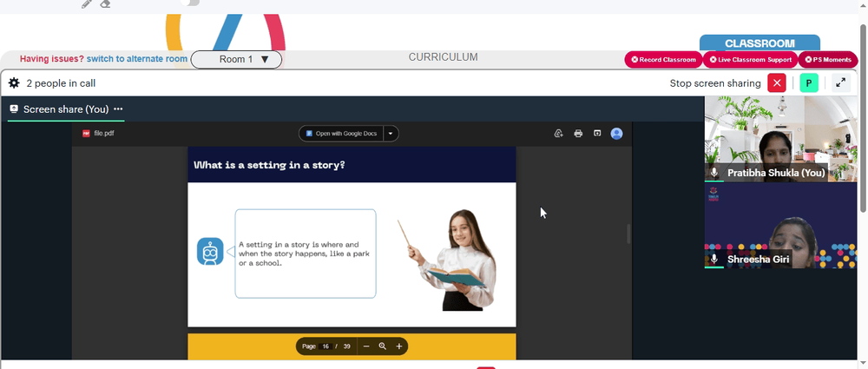Toggle Shreesha Giri's microphone indicator

pos(714,259)
